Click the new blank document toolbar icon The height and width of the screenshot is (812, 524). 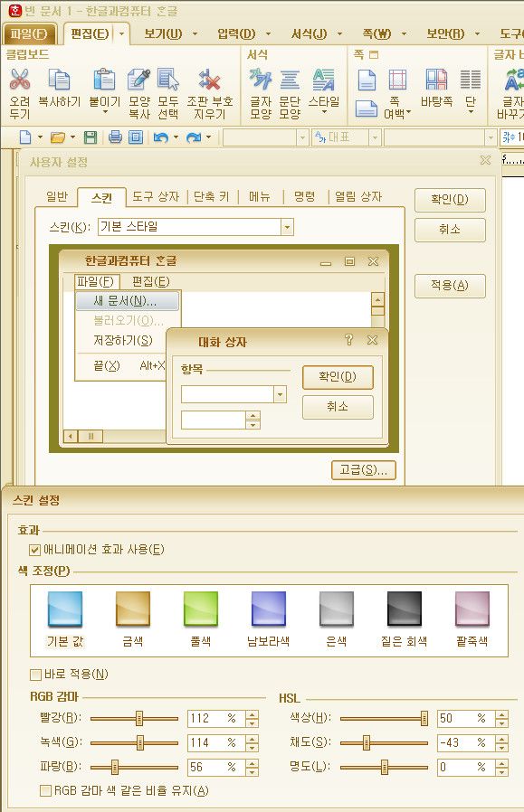point(24,137)
